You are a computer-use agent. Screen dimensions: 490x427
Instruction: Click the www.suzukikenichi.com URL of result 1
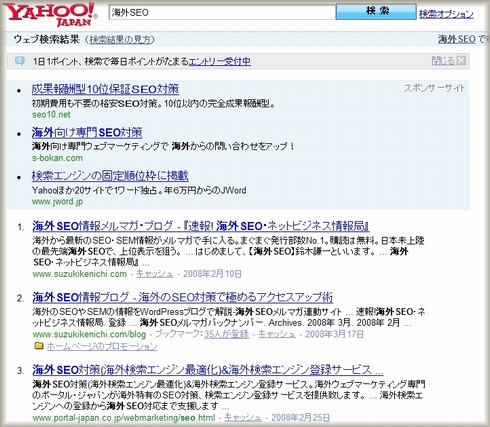[80, 274]
